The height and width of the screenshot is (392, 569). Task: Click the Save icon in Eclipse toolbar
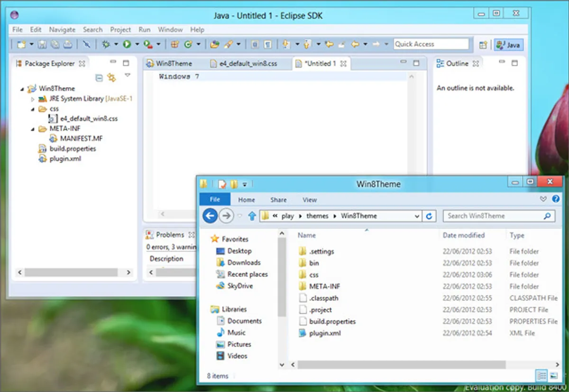[42, 44]
